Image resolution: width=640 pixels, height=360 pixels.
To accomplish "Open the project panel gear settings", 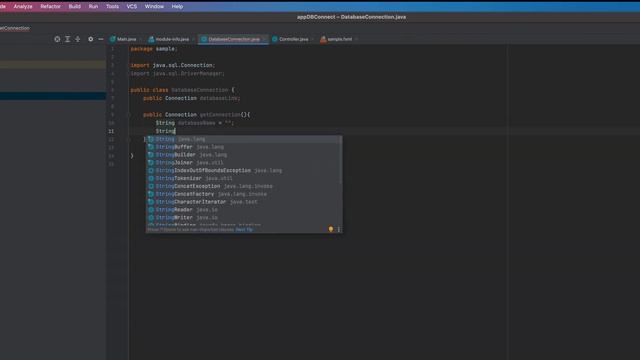I will 91,39.
